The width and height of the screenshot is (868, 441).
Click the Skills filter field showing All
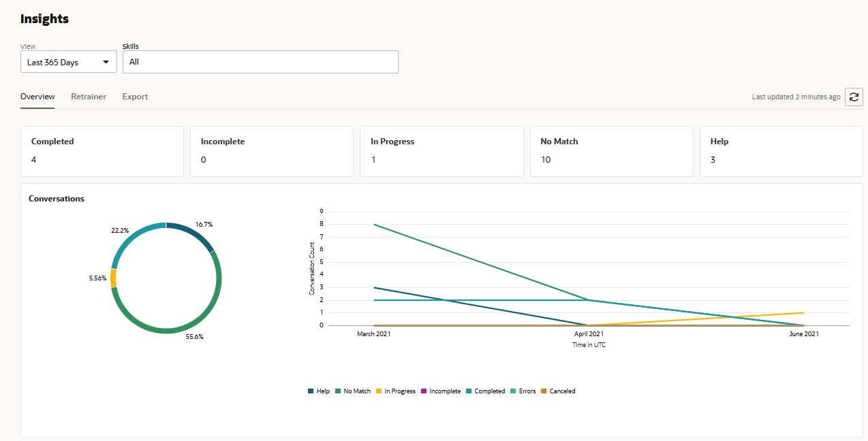click(260, 61)
